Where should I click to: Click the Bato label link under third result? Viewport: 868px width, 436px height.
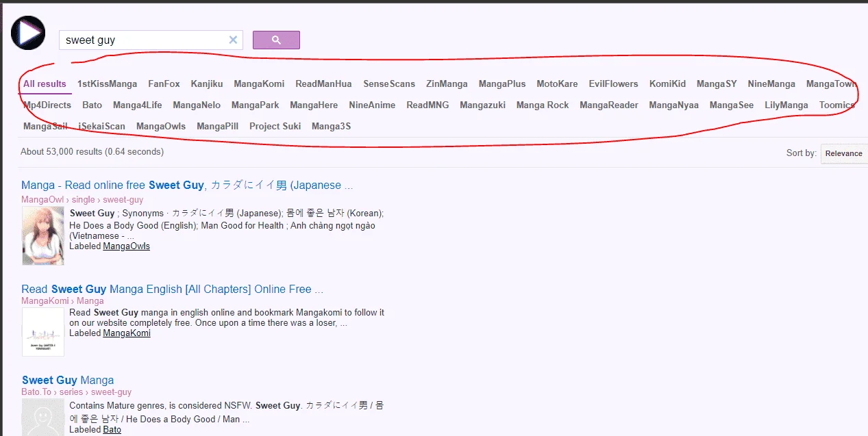pos(112,429)
